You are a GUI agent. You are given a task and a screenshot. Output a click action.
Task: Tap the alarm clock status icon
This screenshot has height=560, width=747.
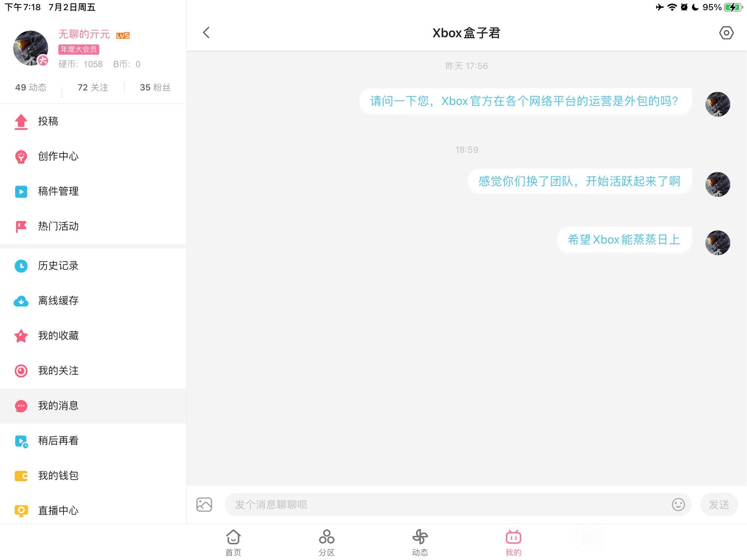[x=684, y=7]
